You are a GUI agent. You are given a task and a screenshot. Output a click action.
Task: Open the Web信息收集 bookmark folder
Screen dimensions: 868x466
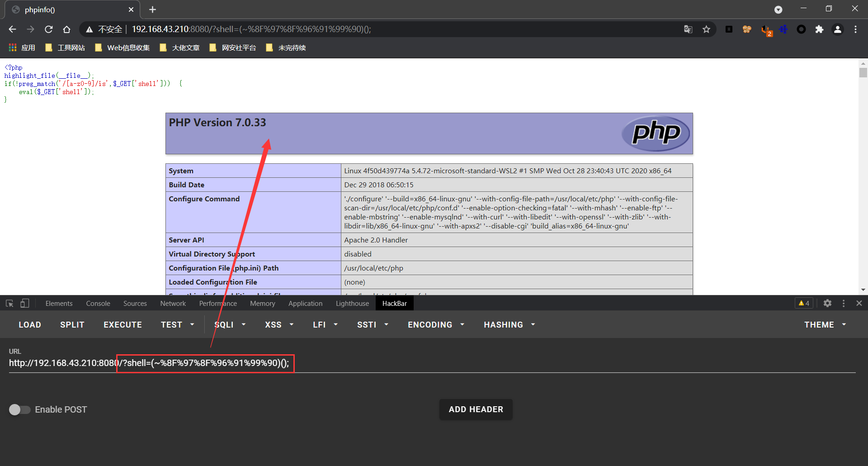(x=122, y=48)
